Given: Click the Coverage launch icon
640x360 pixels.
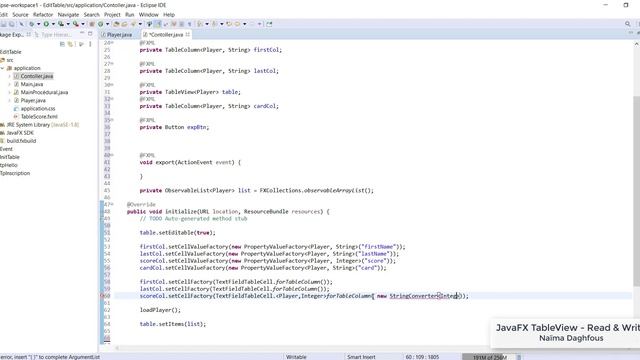Looking at the screenshot, I should pyautogui.click(x=61, y=24).
